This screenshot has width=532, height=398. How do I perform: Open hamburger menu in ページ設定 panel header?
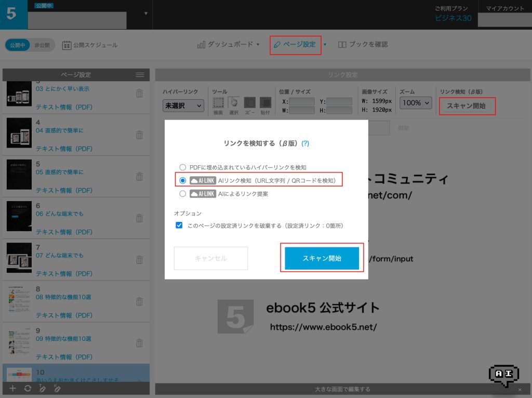(x=140, y=75)
